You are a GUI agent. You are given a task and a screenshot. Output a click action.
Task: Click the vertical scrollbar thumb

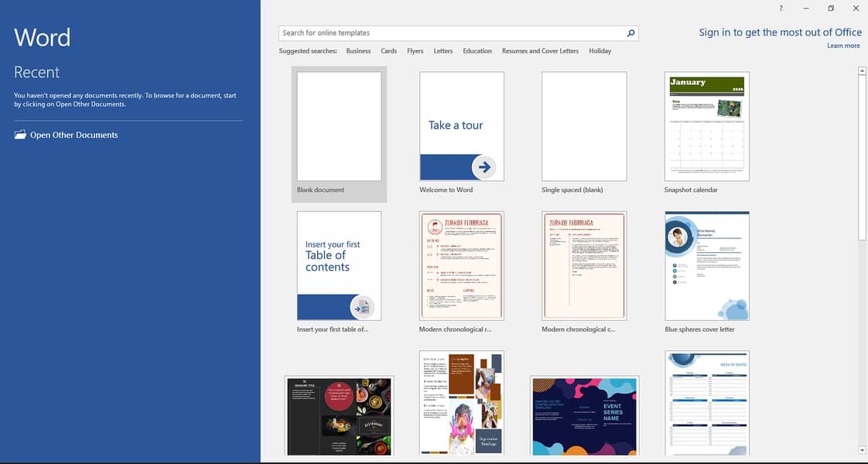(862, 159)
